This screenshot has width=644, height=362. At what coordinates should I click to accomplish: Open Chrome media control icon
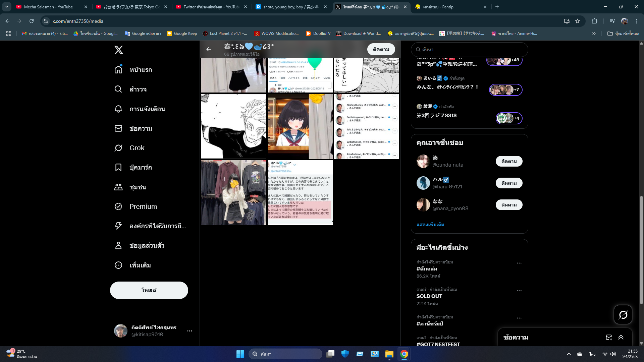(x=612, y=21)
